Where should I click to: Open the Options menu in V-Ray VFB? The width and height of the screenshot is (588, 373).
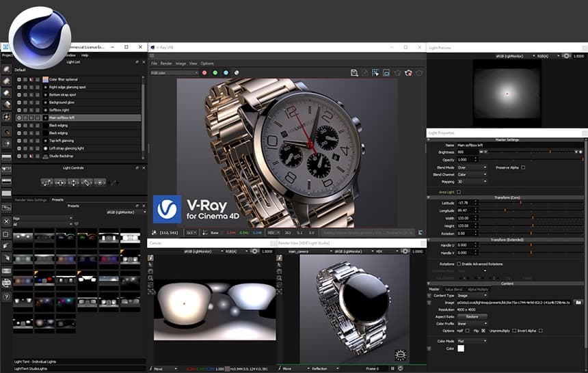pyautogui.click(x=207, y=64)
